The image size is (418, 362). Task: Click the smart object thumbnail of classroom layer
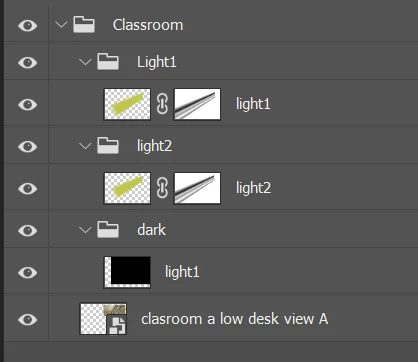coord(103,318)
